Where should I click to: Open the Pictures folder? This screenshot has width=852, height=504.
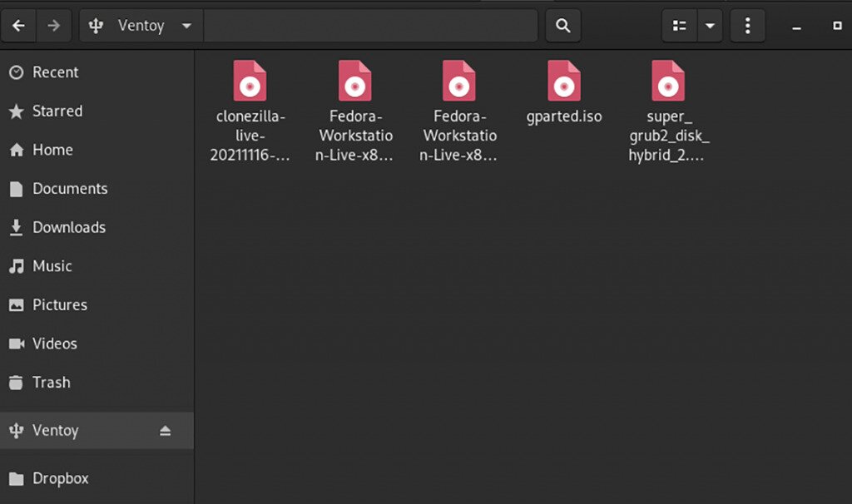click(59, 304)
